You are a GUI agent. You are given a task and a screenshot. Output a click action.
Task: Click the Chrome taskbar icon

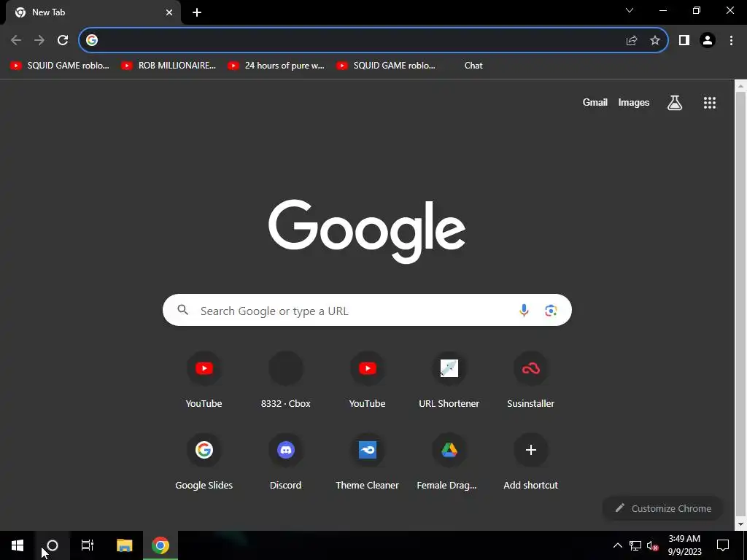point(160,545)
